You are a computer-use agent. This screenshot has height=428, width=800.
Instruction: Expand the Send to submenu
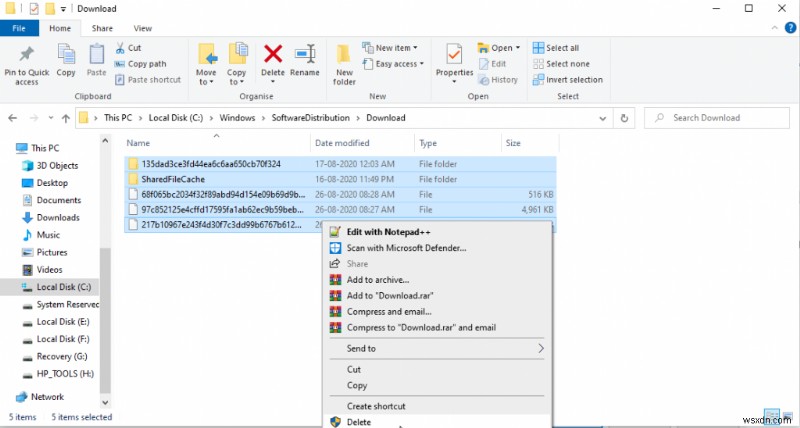click(x=437, y=348)
